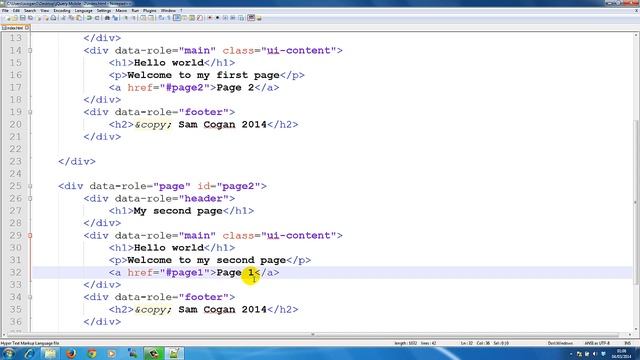Toggle INS mode in the status bar
640x360 pixels.
(x=628, y=343)
